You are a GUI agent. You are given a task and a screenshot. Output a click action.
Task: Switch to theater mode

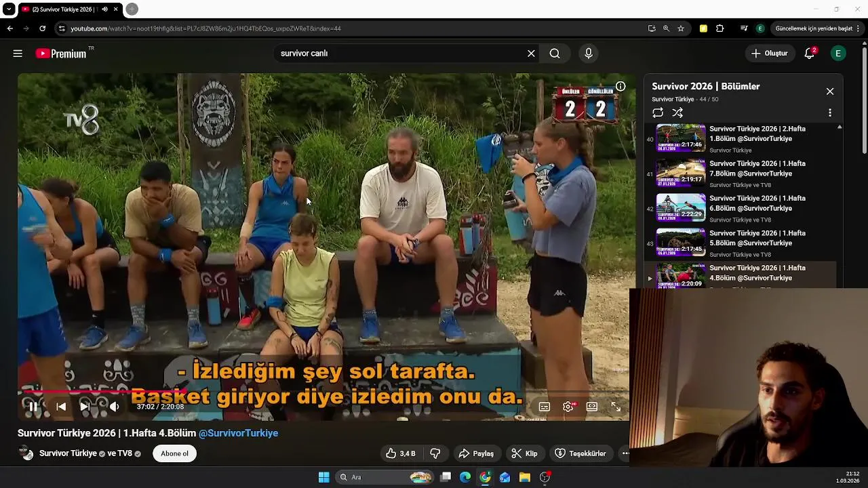(592, 407)
